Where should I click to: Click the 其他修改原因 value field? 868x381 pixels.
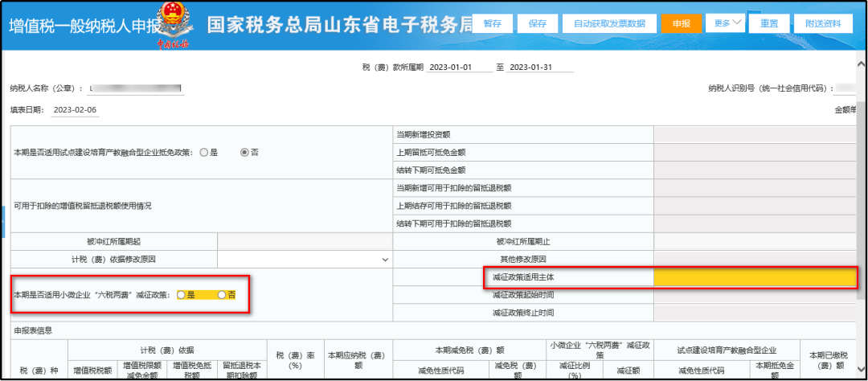tap(755, 259)
